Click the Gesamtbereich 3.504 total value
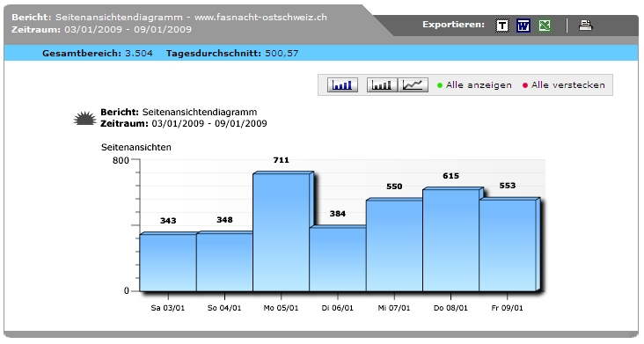 139,54
